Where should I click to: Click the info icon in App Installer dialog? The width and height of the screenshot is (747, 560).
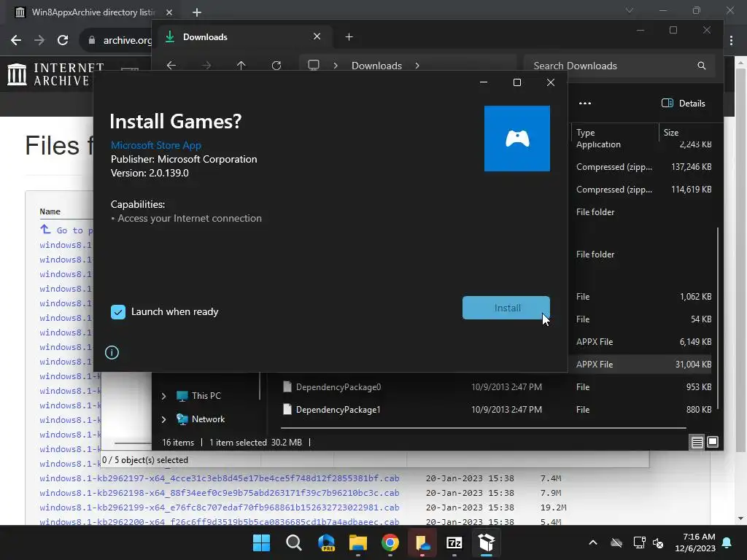[x=112, y=352]
